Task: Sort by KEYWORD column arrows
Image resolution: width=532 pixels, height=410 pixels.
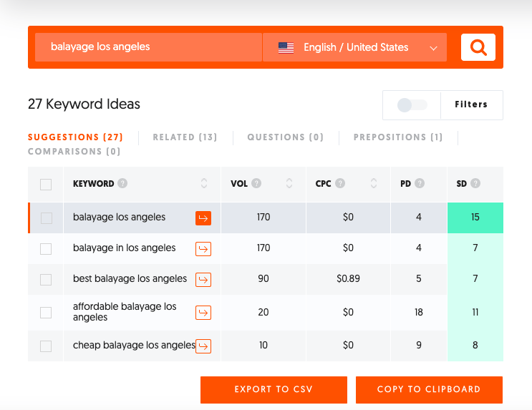Action: pos(204,183)
